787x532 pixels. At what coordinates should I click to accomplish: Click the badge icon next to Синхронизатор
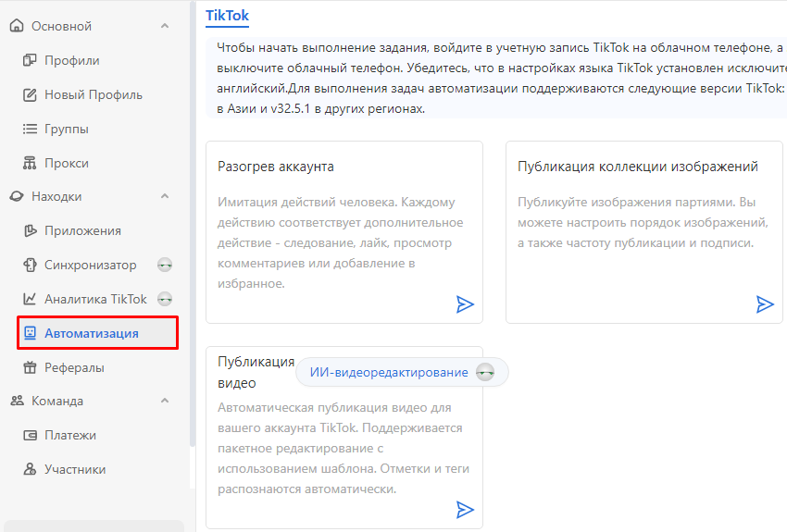pos(165,265)
